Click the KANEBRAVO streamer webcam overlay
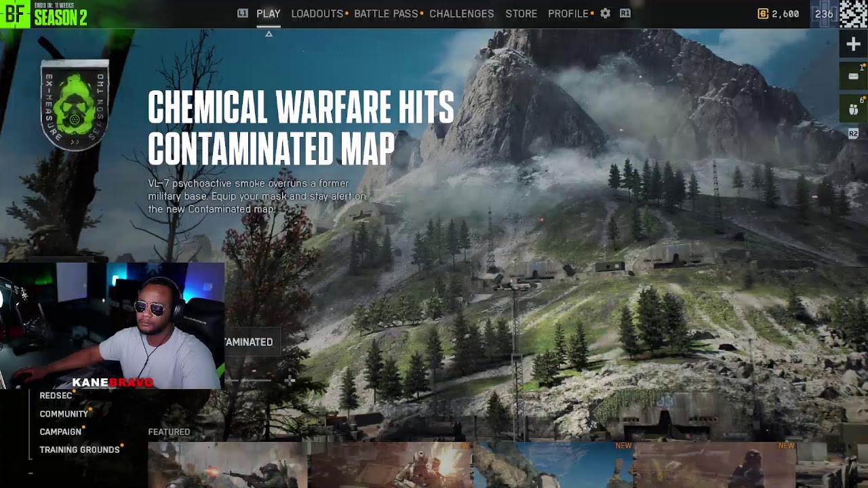 tap(112, 326)
